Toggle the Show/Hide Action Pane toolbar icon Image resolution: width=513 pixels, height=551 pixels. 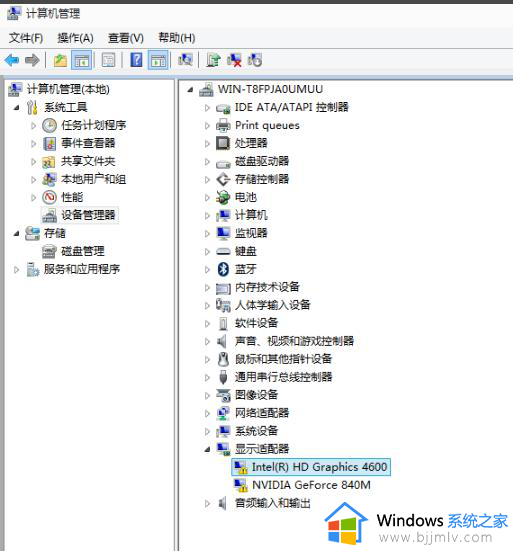click(x=158, y=60)
